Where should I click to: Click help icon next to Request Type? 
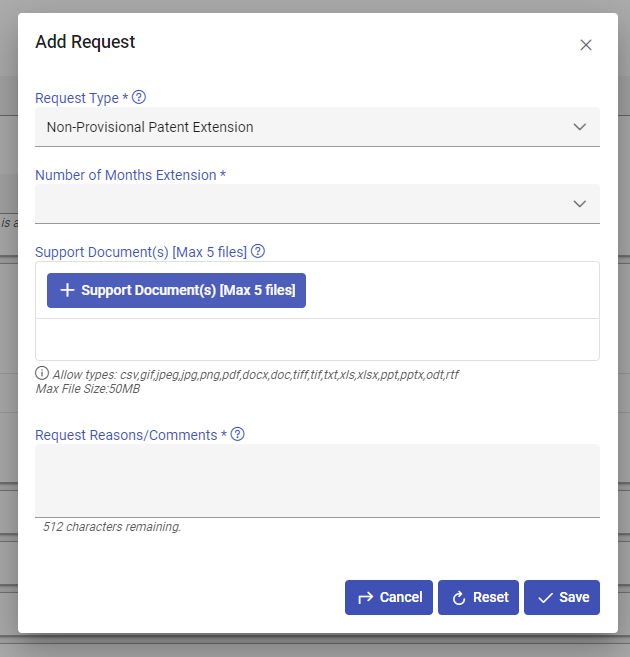(139, 97)
